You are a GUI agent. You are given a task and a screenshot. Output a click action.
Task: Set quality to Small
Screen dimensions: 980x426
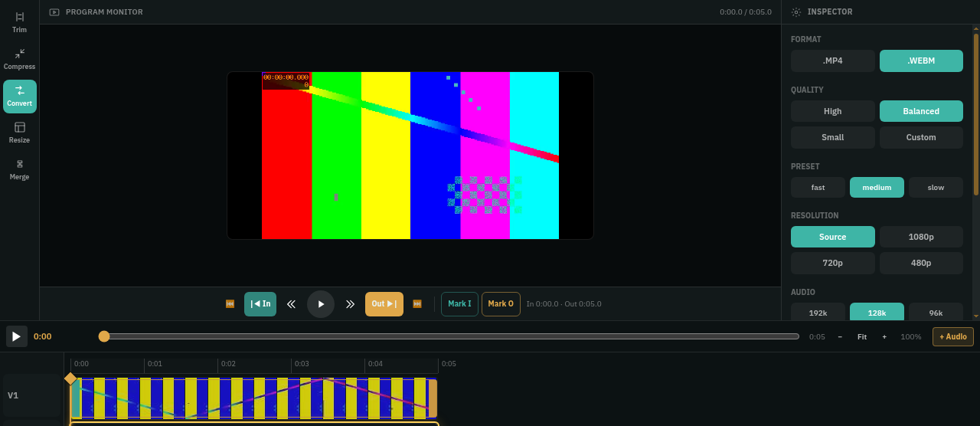point(833,137)
